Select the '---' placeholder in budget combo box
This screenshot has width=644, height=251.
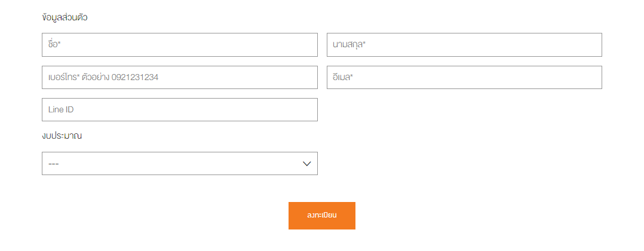(53, 164)
